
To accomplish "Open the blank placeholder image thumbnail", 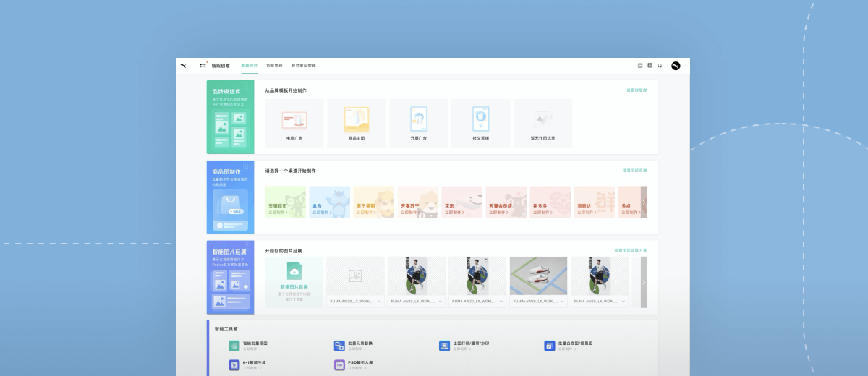I will click(355, 275).
